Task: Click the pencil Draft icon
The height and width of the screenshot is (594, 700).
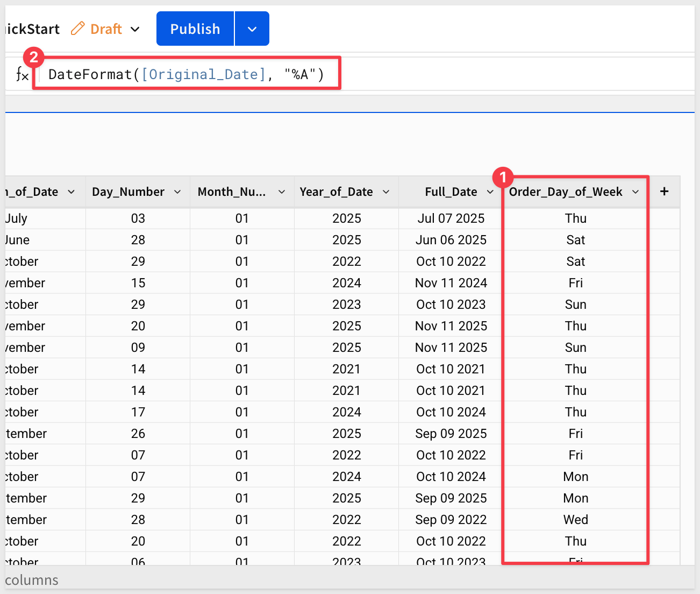Action: click(x=78, y=29)
